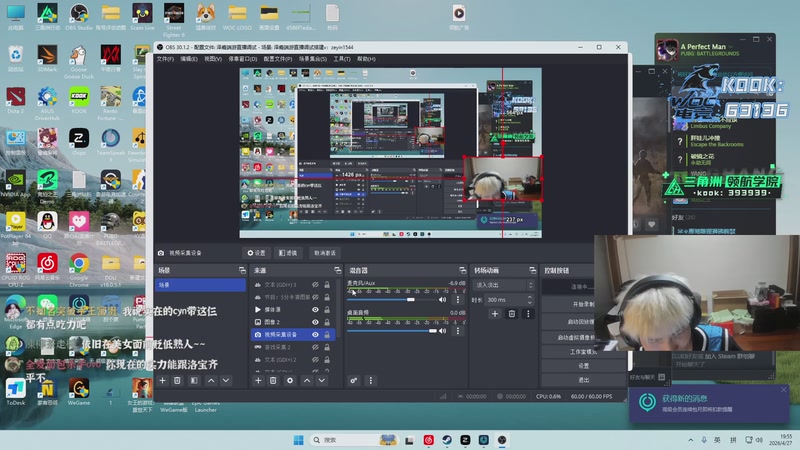800x450 pixels.
Task: Open transition three-dot properties menu
Action: click(x=528, y=314)
